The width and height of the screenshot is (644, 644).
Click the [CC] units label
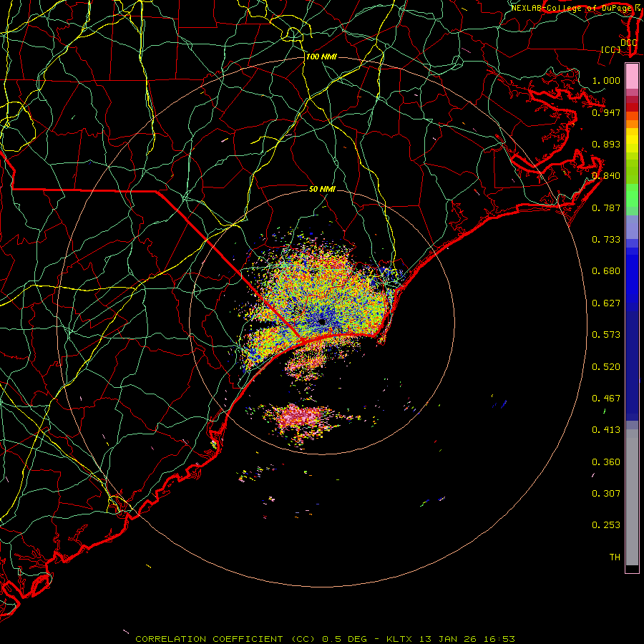point(611,50)
